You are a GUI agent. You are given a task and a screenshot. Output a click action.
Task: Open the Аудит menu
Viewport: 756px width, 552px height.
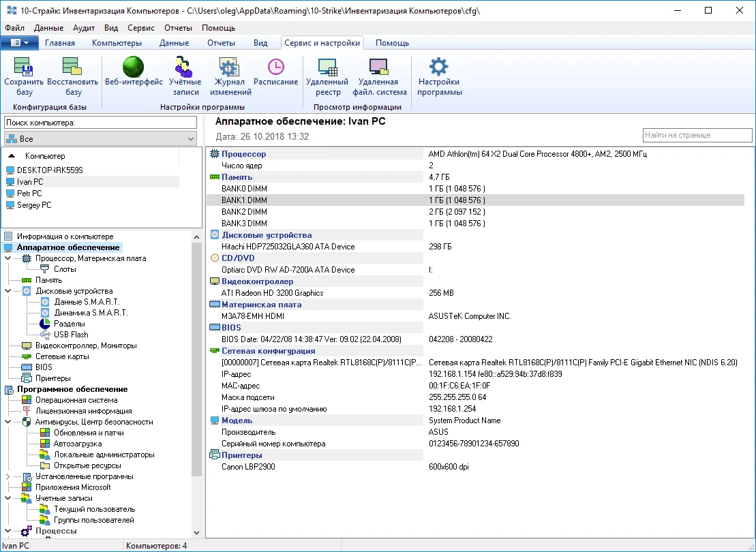(84, 28)
